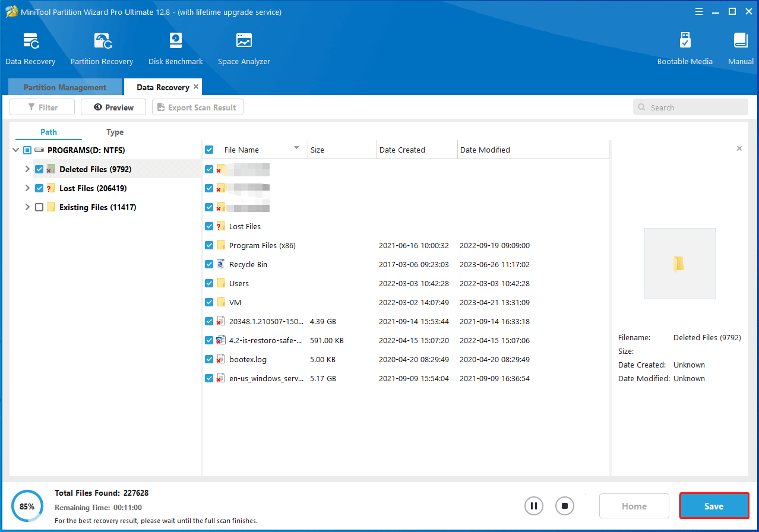Viewport: 759px width, 532px height.
Task: Uncheck the Lost Files (206419) checkbox
Action: pyautogui.click(x=39, y=188)
